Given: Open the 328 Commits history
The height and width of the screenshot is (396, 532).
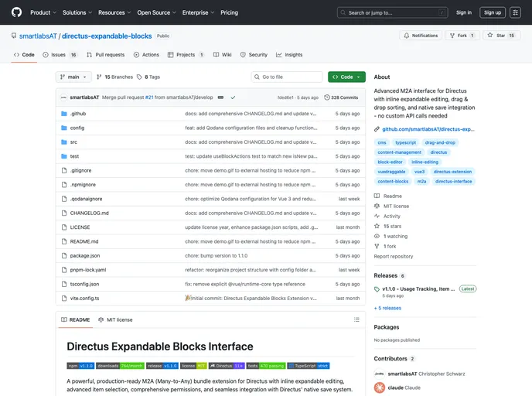Looking at the screenshot, I should point(341,97).
